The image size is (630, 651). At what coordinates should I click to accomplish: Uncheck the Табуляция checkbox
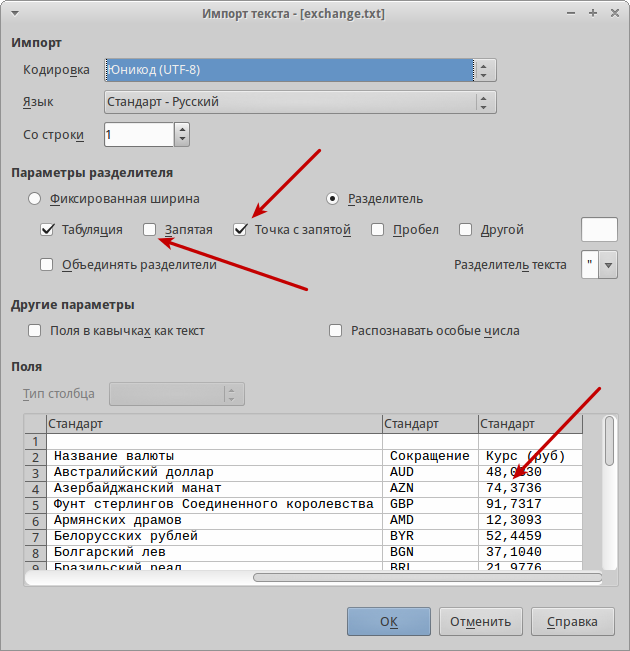click(x=47, y=230)
